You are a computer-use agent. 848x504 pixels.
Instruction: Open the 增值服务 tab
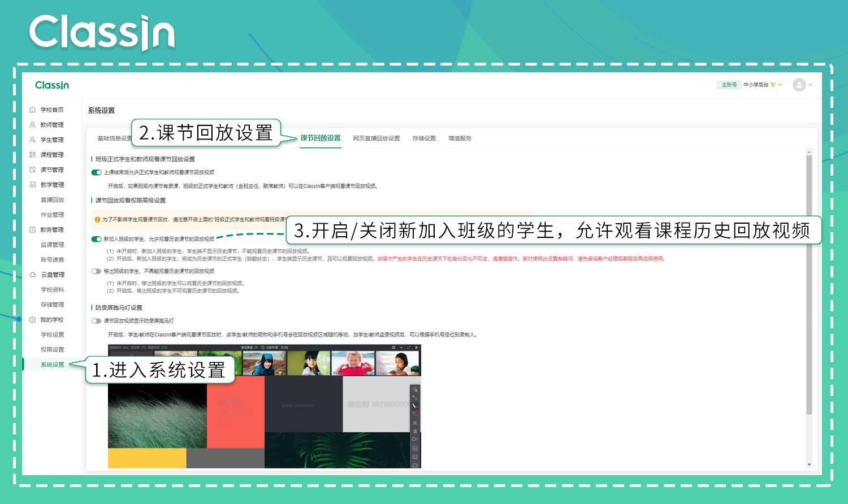460,138
